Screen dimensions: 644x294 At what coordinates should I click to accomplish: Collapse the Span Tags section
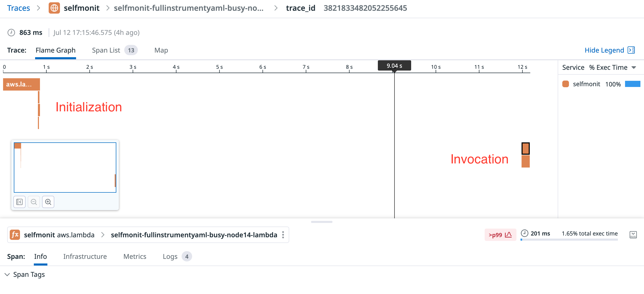(7, 274)
